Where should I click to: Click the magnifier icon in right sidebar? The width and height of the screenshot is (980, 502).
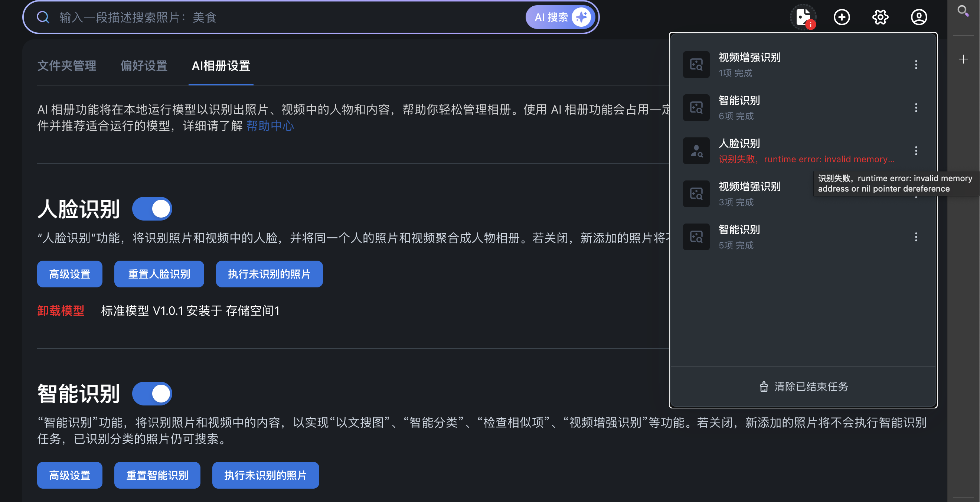[963, 11]
